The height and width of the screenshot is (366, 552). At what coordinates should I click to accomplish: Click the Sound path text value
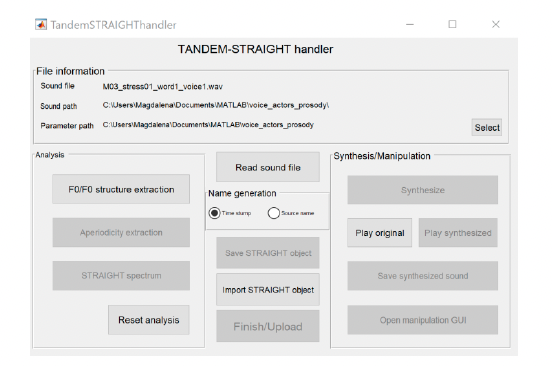tap(216, 105)
